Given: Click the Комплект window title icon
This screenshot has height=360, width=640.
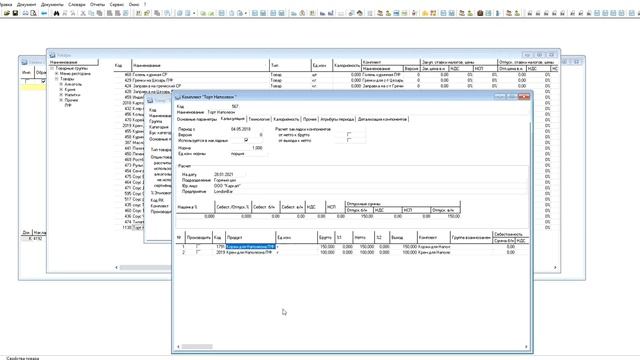Looking at the screenshot, I should (178, 97).
